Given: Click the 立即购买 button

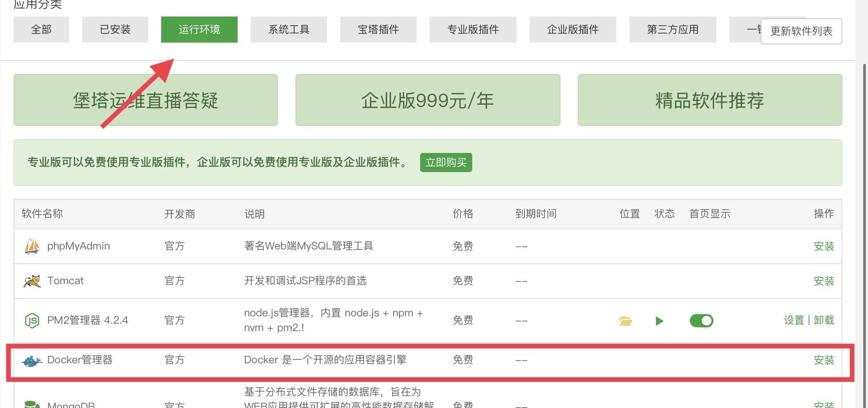Looking at the screenshot, I should point(446,163).
